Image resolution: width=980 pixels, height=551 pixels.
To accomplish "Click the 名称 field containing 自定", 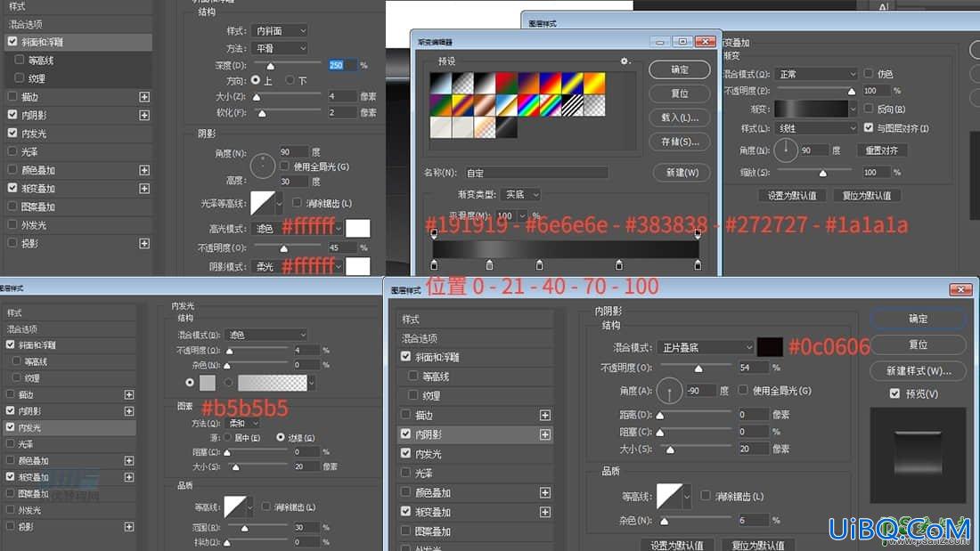I will tap(536, 173).
